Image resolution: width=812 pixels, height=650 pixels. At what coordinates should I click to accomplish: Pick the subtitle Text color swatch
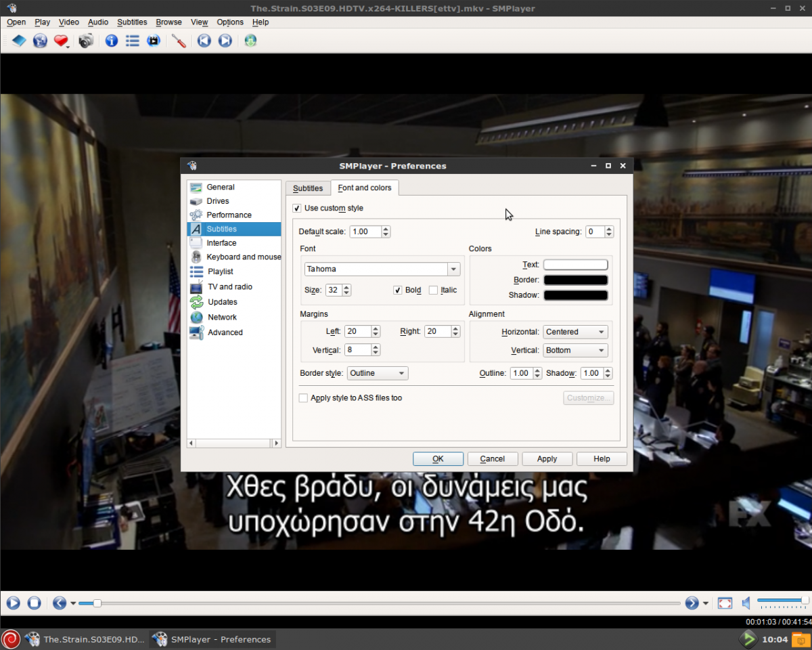pos(576,265)
